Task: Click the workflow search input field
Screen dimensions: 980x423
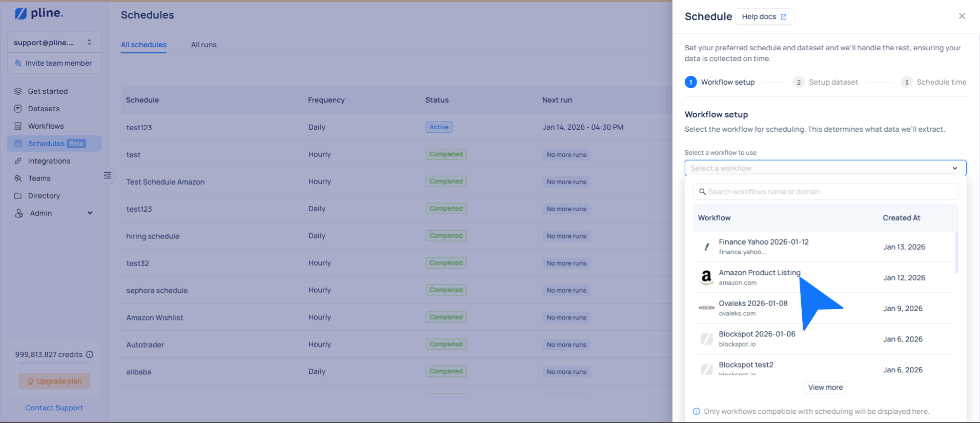Action: pyautogui.click(x=825, y=192)
